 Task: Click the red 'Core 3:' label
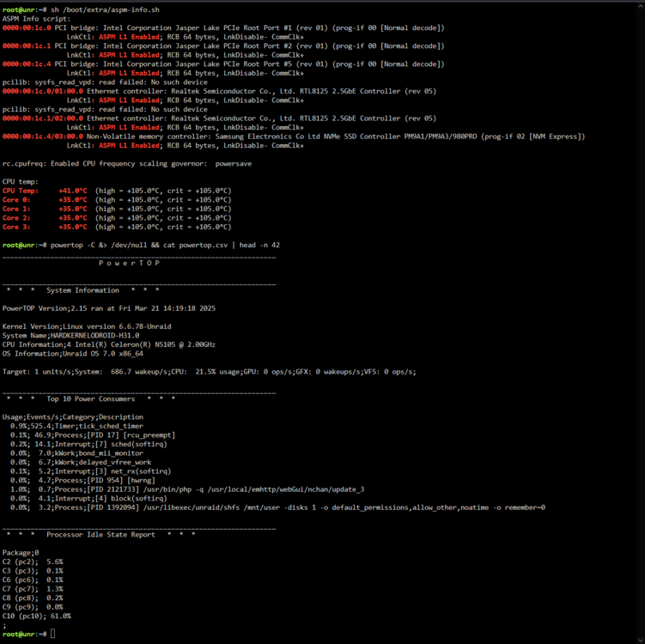pos(16,227)
